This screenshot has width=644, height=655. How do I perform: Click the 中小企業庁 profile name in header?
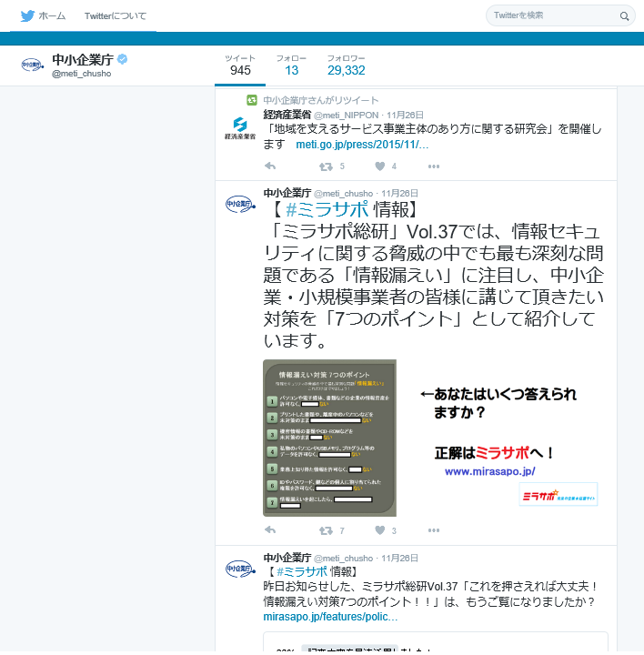[x=83, y=60]
